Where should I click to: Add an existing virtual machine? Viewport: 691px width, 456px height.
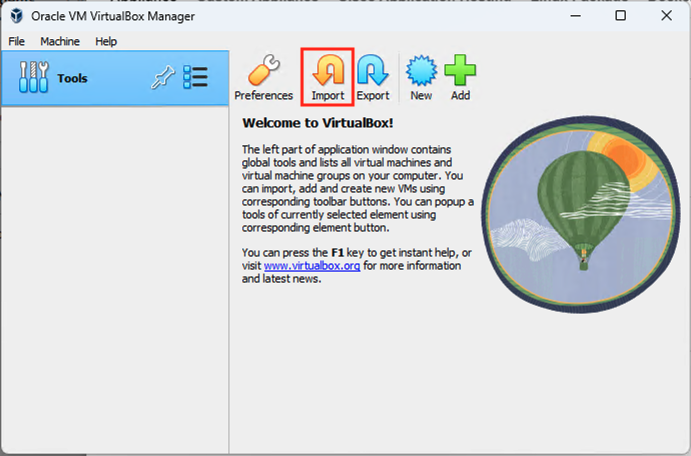point(460,76)
